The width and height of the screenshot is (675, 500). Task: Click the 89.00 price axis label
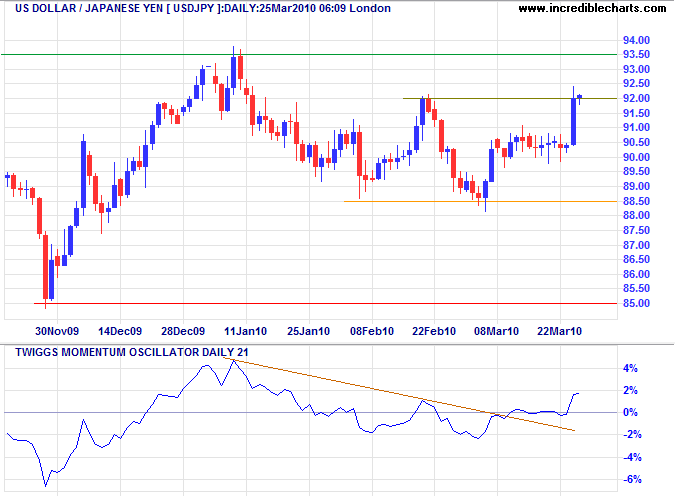[x=636, y=186]
